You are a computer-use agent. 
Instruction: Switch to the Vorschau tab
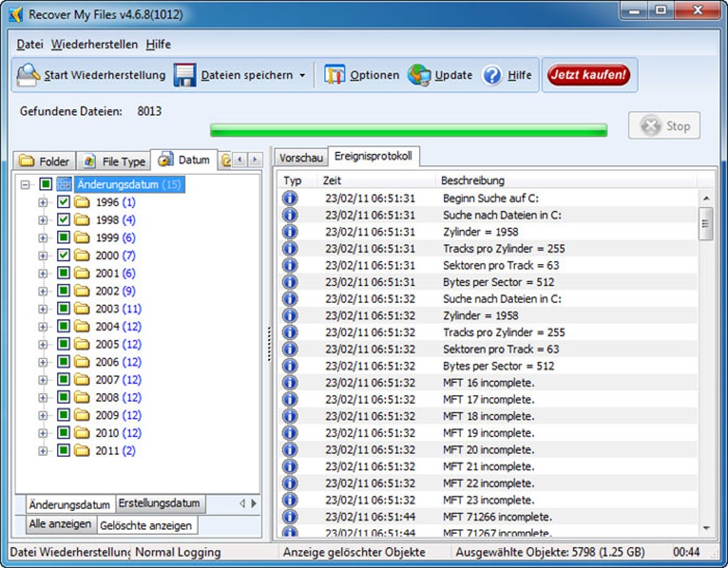(x=301, y=158)
